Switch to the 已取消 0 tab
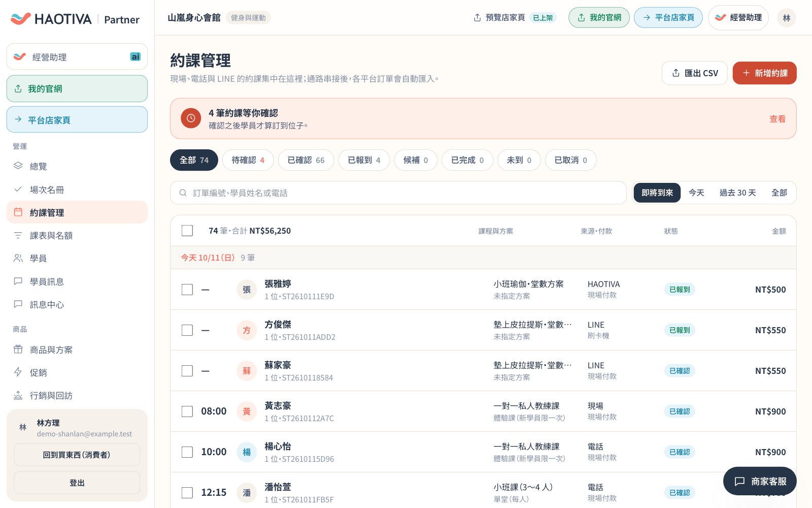 point(571,160)
